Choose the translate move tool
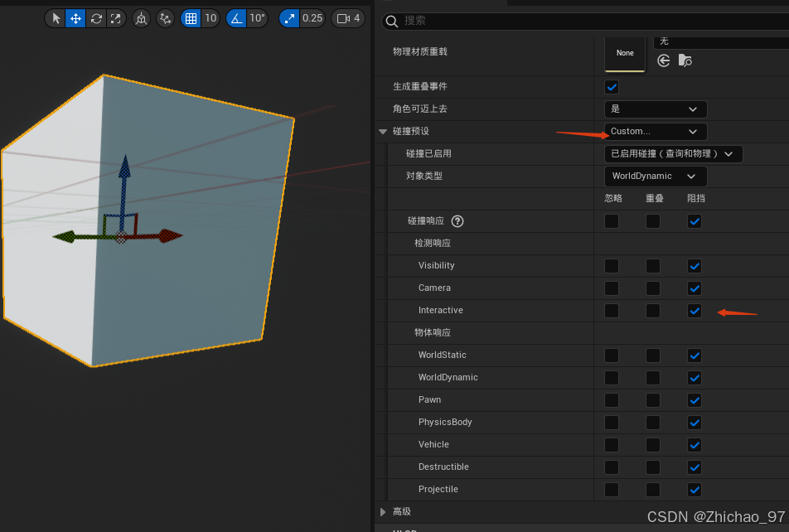Image resolution: width=789 pixels, height=532 pixels. pos(75,18)
